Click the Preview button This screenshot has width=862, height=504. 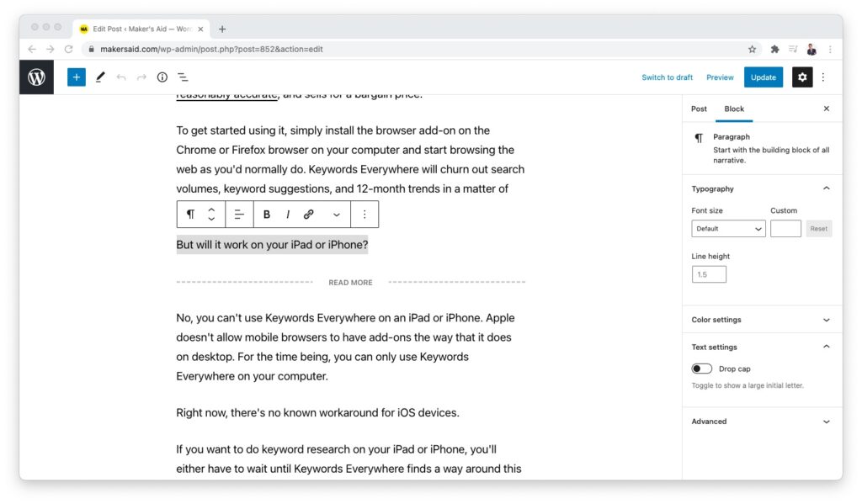pyautogui.click(x=720, y=77)
